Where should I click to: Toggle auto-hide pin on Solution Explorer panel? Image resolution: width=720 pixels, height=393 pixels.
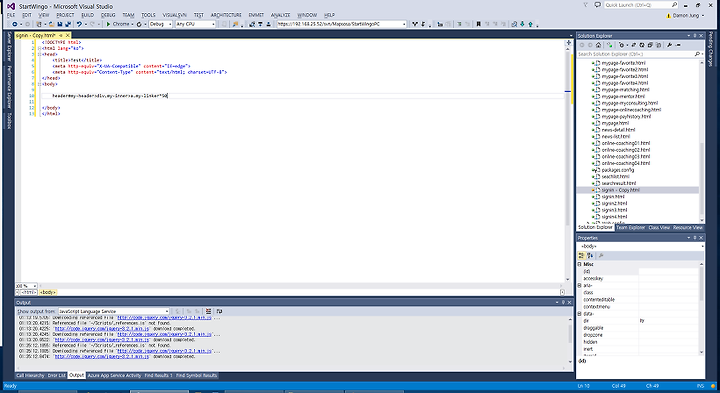[695, 36]
